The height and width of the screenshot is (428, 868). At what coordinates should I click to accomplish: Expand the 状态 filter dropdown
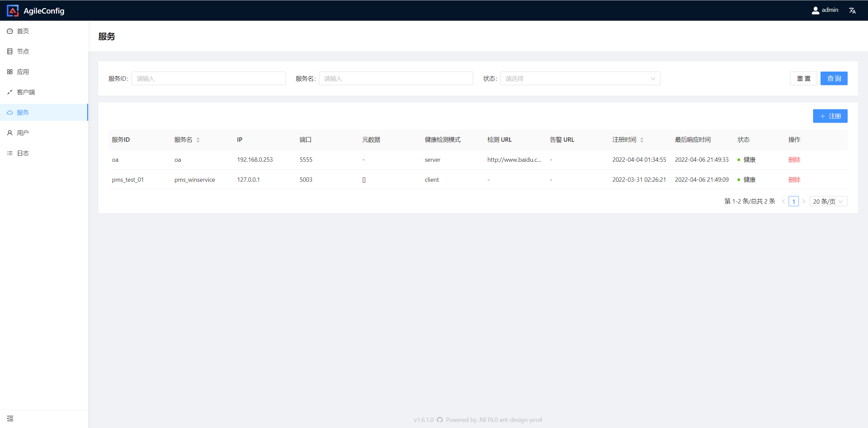(x=580, y=79)
